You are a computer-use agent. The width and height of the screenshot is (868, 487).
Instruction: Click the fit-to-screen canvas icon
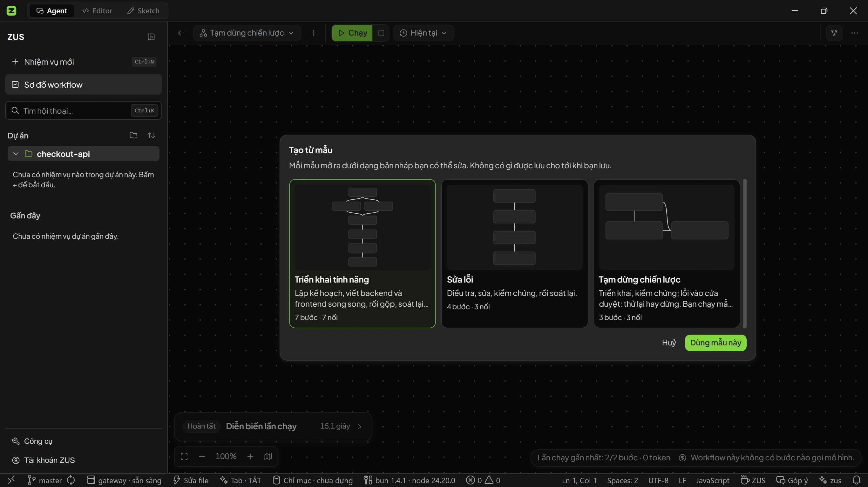point(184,457)
